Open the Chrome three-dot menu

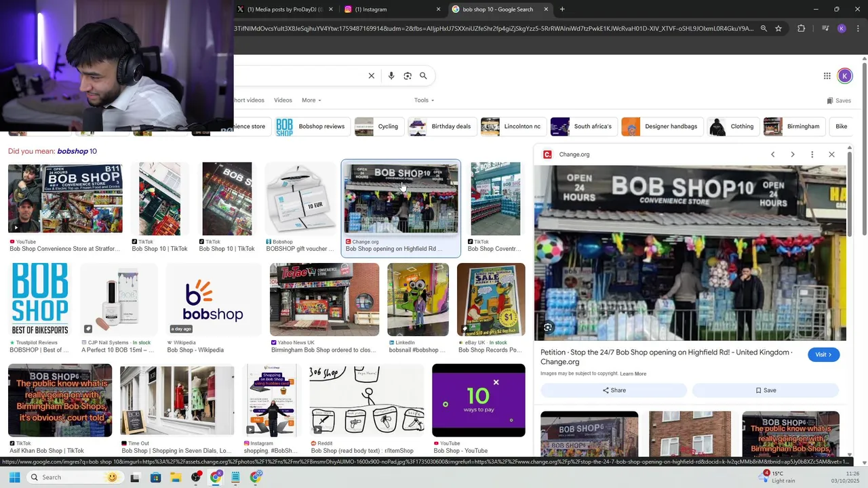858,28
